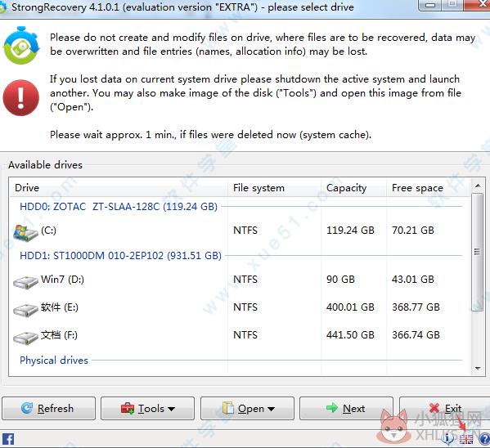Click NTFS in the Win7 (D:) row
The image size is (490, 448).
[x=245, y=279]
